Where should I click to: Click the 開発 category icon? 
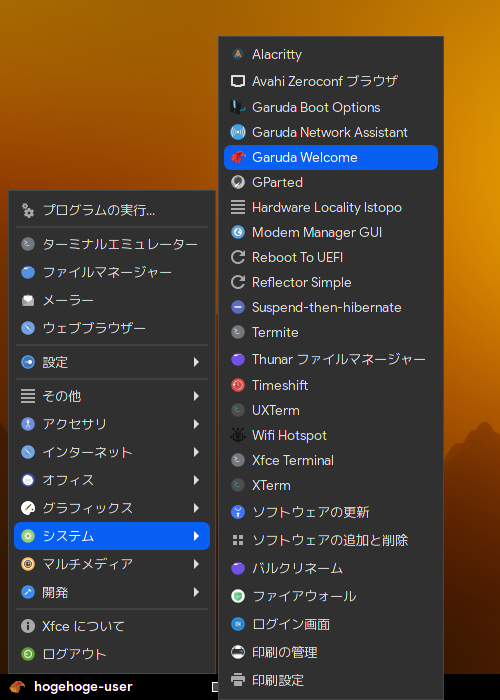pyautogui.click(x=28, y=592)
